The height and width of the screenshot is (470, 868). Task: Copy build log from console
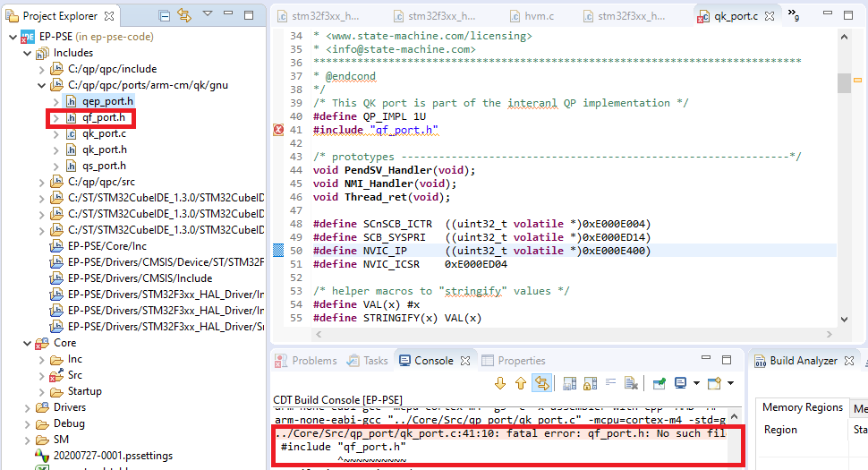tap(570, 383)
